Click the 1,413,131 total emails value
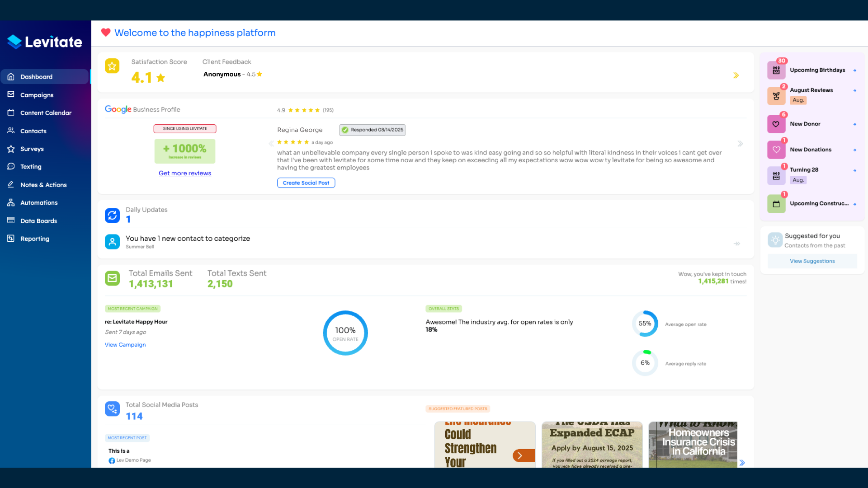Viewport: 868px width, 488px height. point(151,284)
